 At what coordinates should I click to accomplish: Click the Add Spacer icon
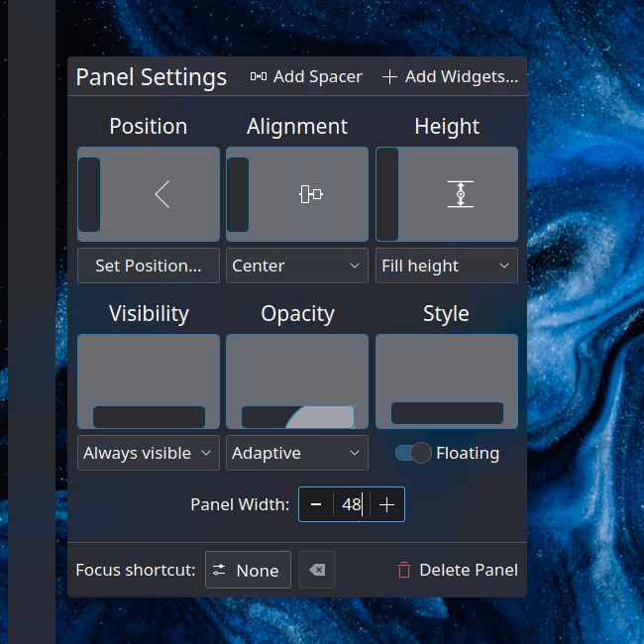tap(259, 76)
